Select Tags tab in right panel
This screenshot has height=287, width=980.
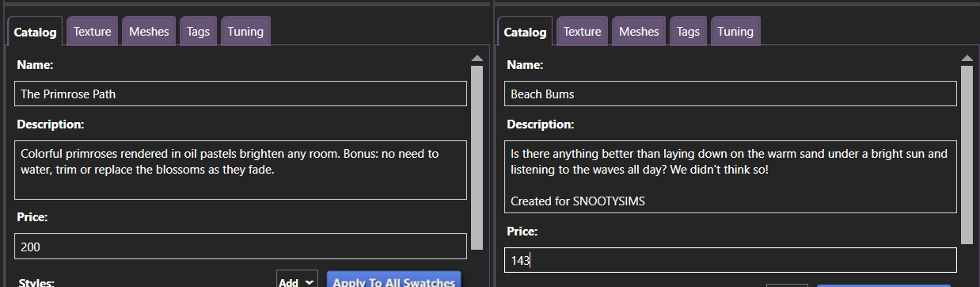688,31
